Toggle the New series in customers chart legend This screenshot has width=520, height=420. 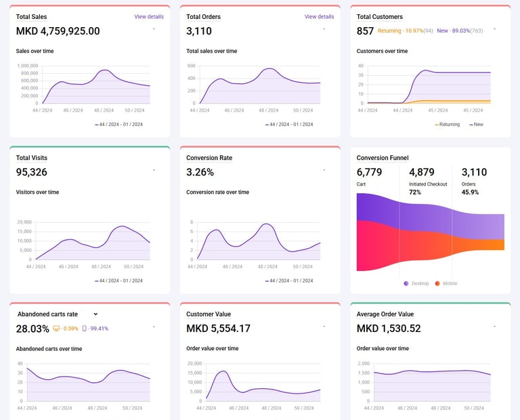[x=476, y=125]
